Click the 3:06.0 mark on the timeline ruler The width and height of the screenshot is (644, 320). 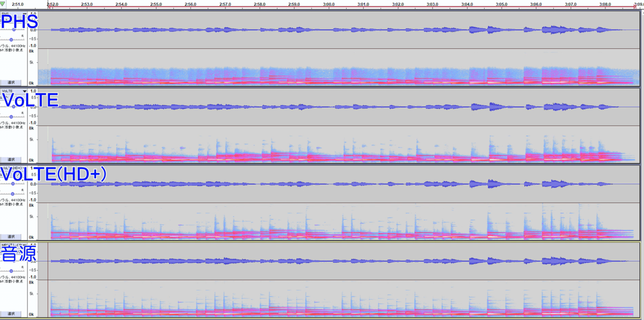point(536,4)
